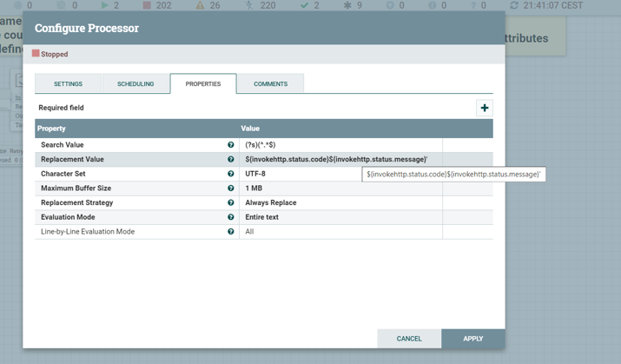The height and width of the screenshot is (364, 621).
Task: Click help icon beside Character Set
Action: click(231, 174)
